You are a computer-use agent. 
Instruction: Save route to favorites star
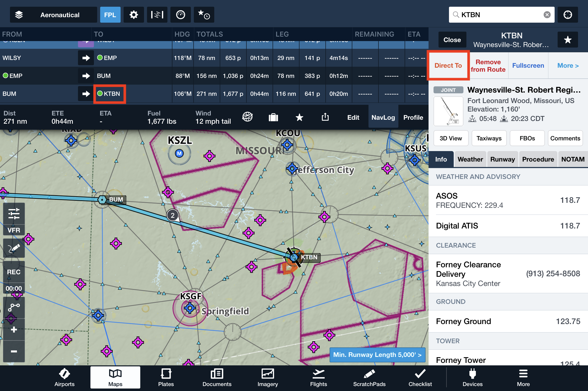(x=299, y=117)
